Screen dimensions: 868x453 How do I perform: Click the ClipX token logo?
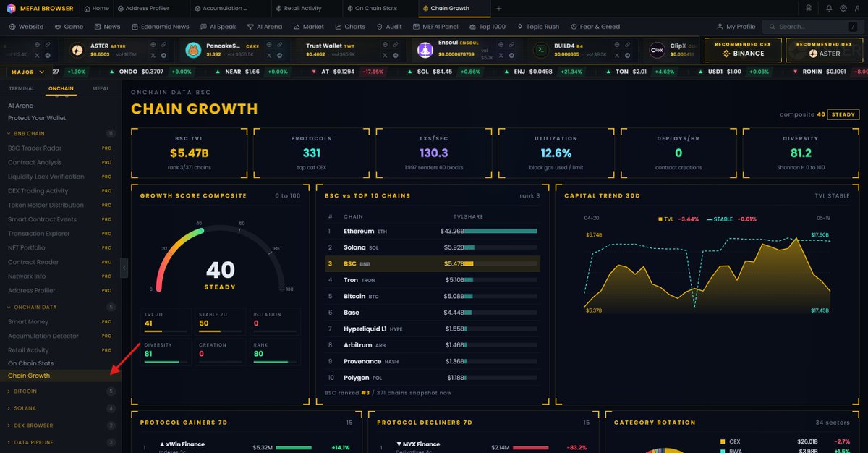click(x=657, y=50)
